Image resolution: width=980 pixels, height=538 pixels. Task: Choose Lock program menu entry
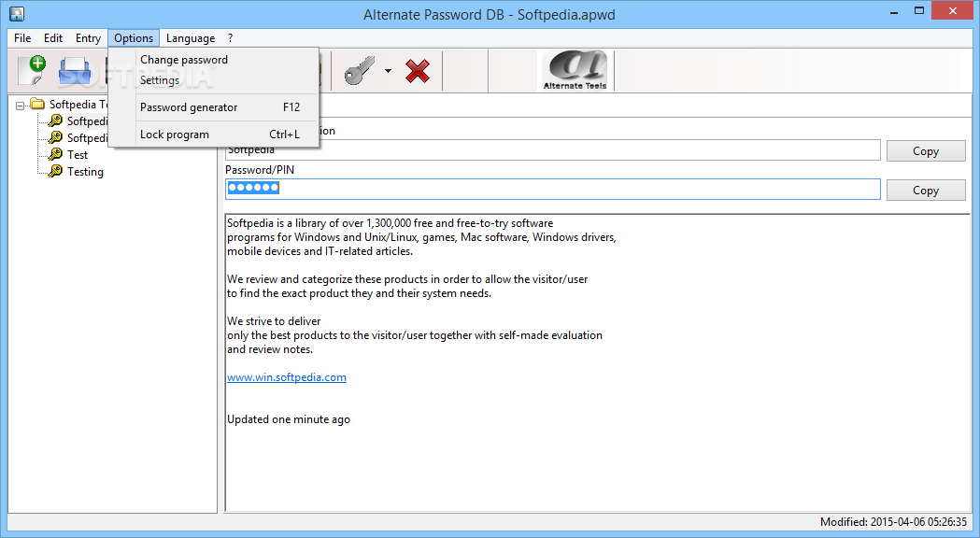coord(214,134)
